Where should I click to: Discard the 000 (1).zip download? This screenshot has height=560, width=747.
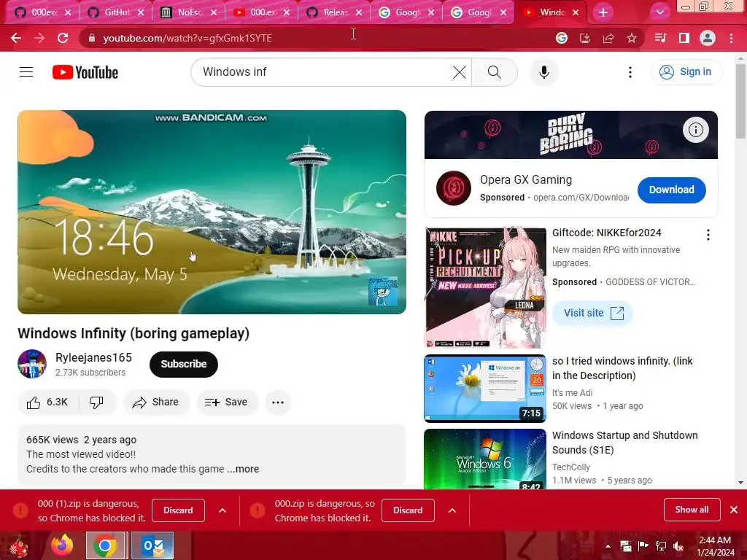click(x=178, y=510)
